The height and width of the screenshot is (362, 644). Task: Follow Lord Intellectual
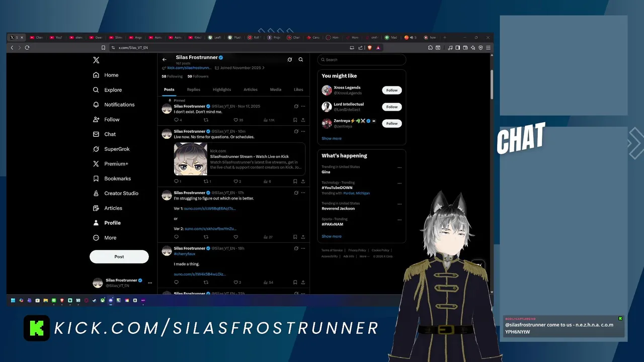click(392, 107)
